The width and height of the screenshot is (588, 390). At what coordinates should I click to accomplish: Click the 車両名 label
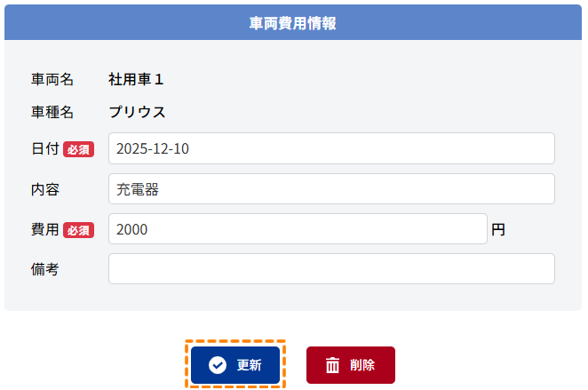pyautogui.click(x=52, y=79)
